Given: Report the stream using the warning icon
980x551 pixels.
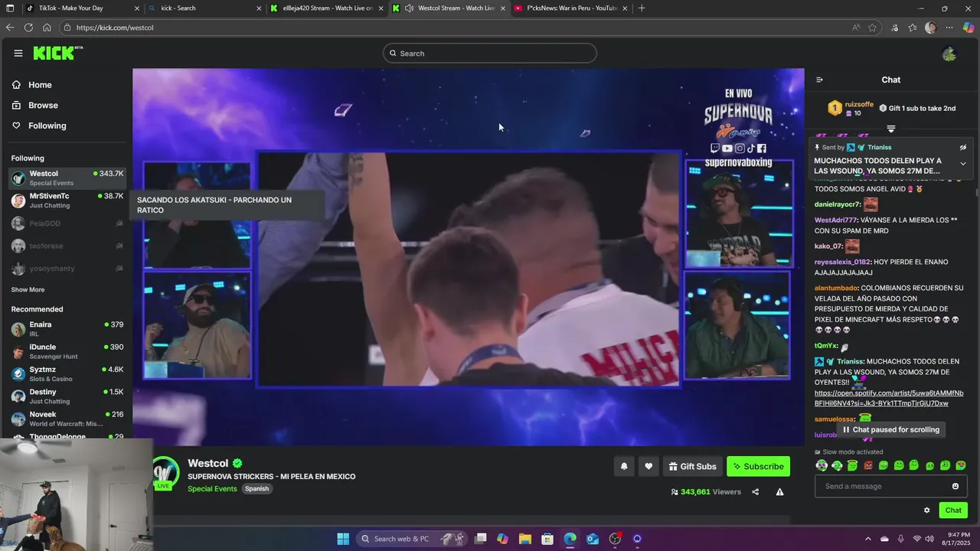Looking at the screenshot, I should (x=779, y=492).
